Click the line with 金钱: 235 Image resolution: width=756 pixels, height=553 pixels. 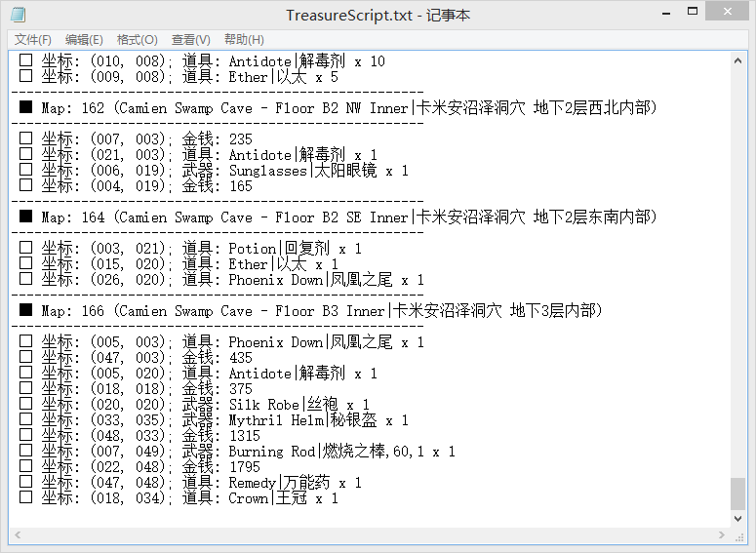point(136,138)
